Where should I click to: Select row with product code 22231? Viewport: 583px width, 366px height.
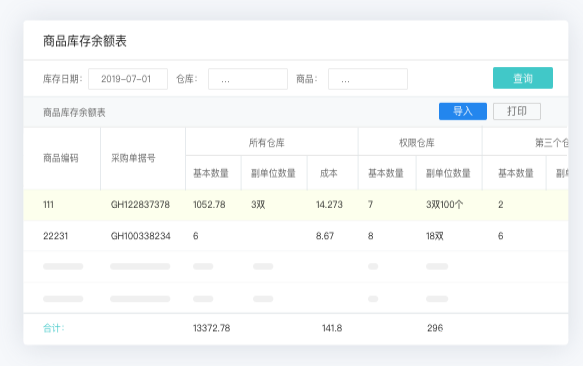tap(296, 236)
